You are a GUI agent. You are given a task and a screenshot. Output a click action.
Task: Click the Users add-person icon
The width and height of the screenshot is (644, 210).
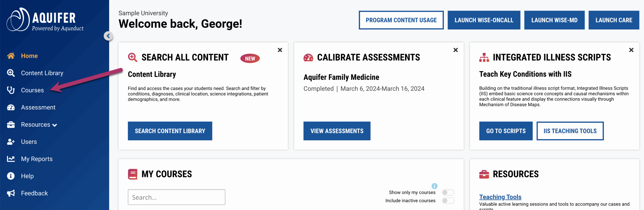click(11, 142)
